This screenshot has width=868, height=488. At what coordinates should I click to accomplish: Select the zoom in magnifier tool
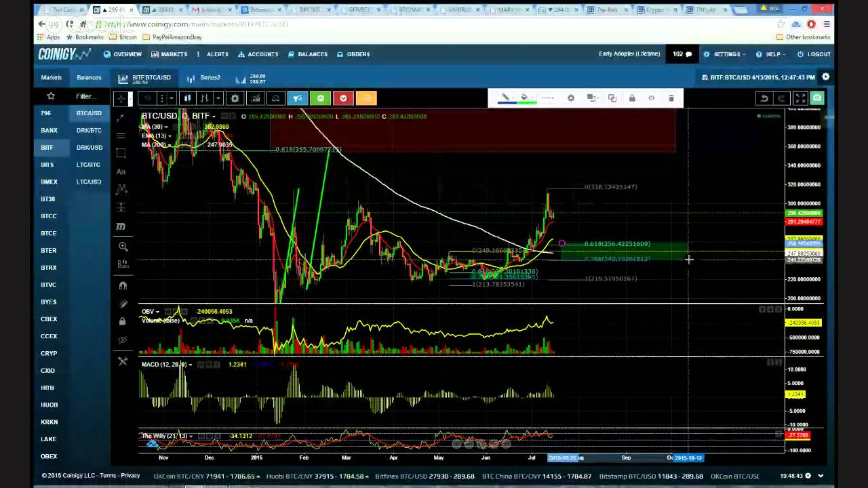tap(123, 247)
